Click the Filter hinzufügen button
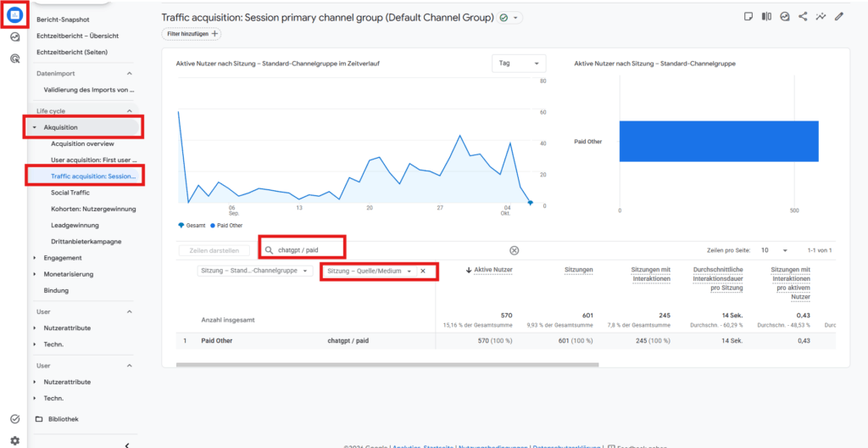Screen dimensions: 868x448 (192, 34)
